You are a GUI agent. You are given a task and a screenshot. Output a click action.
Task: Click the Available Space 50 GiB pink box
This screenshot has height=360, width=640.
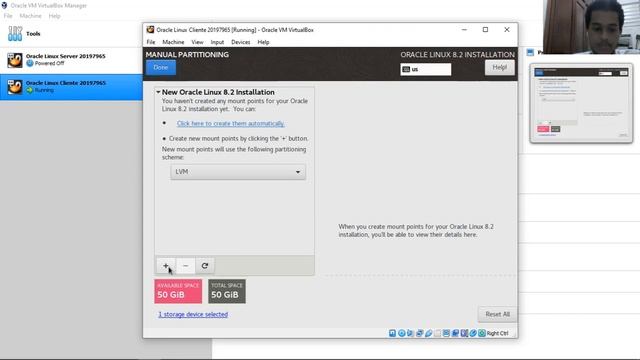(178, 291)
